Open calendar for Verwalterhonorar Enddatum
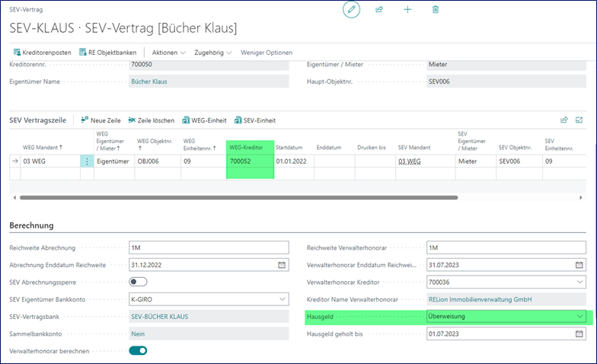 579,265
